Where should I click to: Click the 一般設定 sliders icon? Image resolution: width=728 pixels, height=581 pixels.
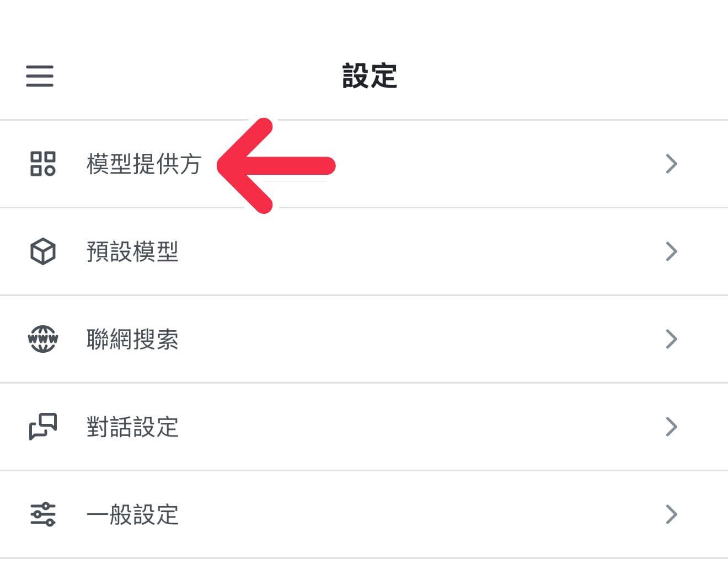tap(42, 514)
